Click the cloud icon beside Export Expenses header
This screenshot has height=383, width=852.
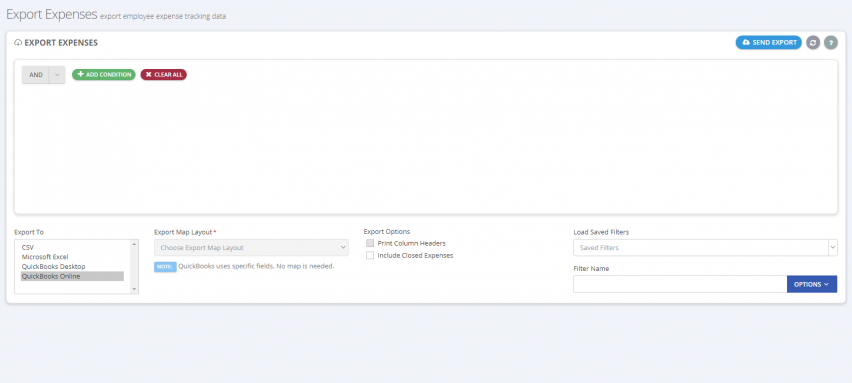tap(18, 42)
